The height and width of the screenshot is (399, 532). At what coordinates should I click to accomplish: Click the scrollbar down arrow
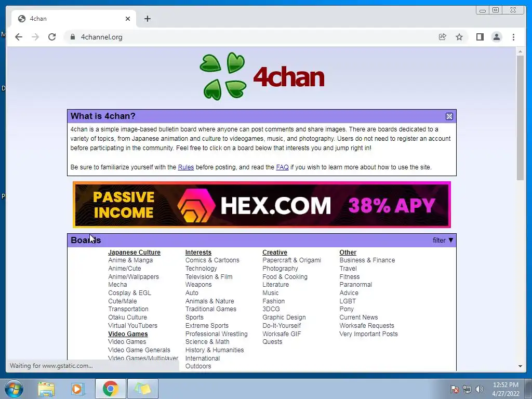coord(520,366)
